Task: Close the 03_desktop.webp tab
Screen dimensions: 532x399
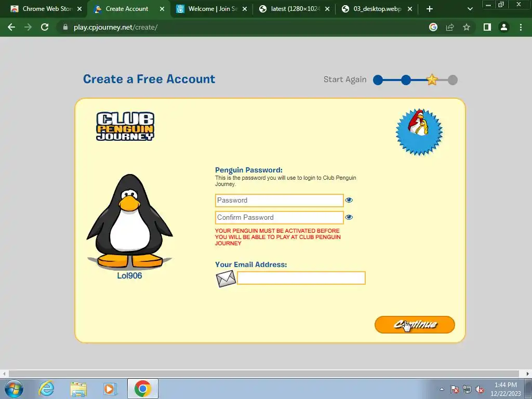Action: coord(410,9)
